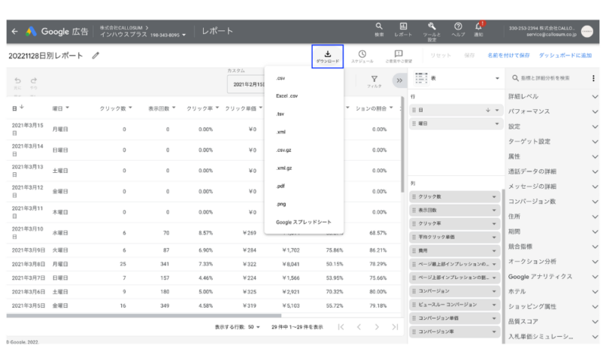Open the Schedule (スケジュール) clock icon
The height and width of the screenshot is (364, 606).
[362, 56]
